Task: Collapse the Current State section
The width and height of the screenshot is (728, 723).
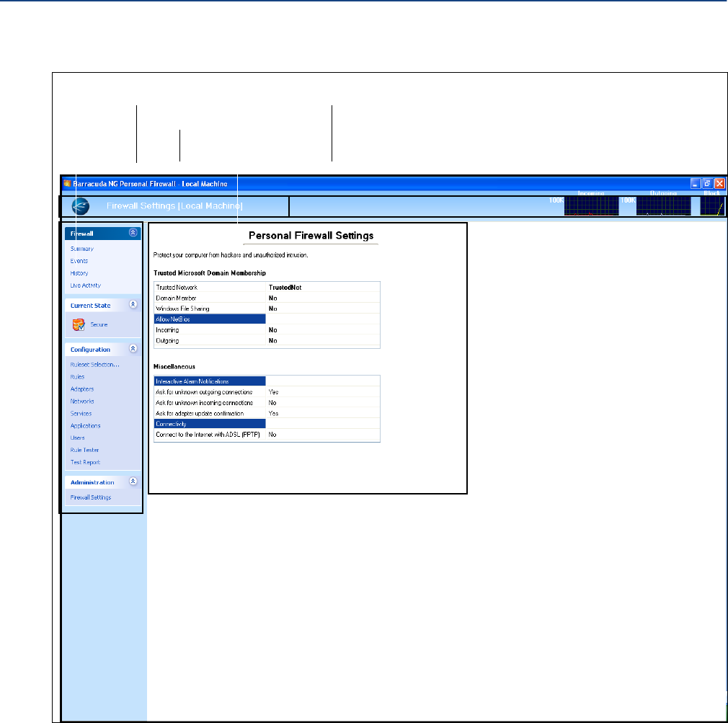Action: pos(133,305)
